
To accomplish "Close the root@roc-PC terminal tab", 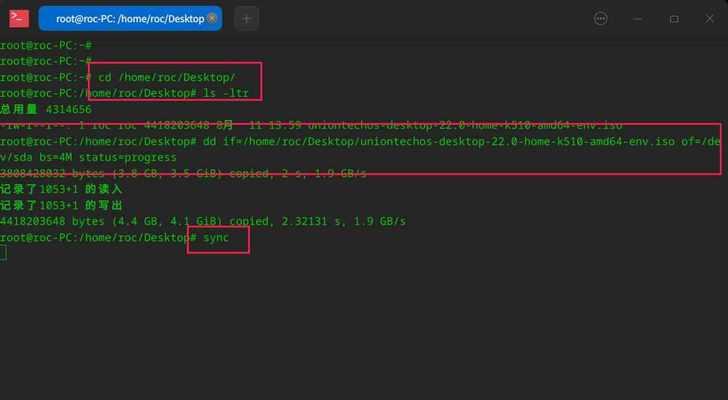I will click(x=212, y=19).
